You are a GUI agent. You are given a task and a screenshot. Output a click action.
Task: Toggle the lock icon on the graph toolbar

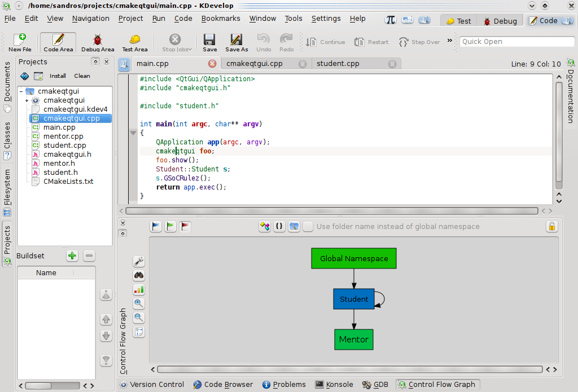[x=551, y=226]
